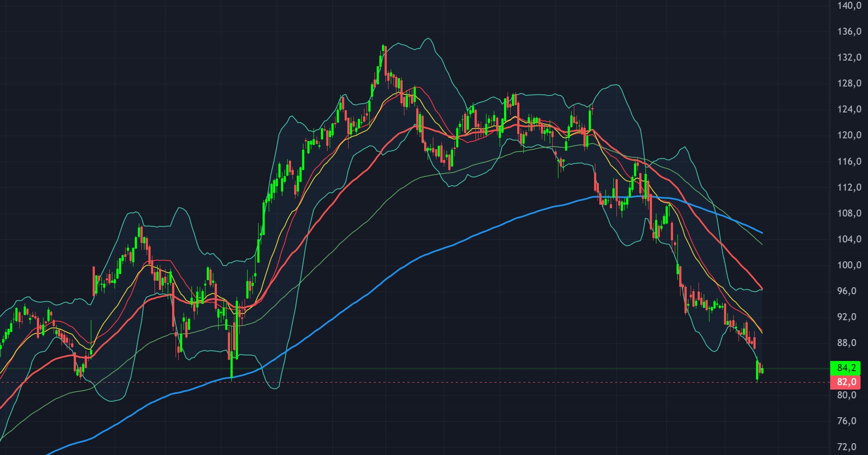
Task: Click the right end of the thick red moving average
Action: pos(761,288)
